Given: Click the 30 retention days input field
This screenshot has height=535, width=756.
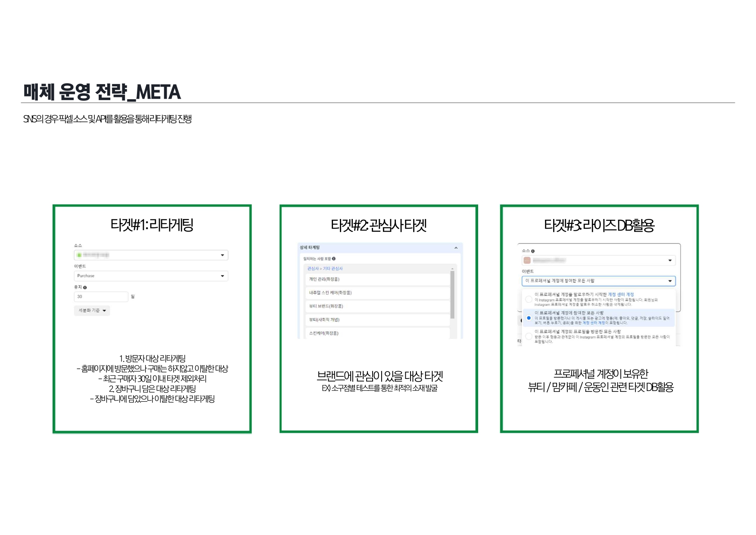Looking at the screenshot, I should point(101,297).
